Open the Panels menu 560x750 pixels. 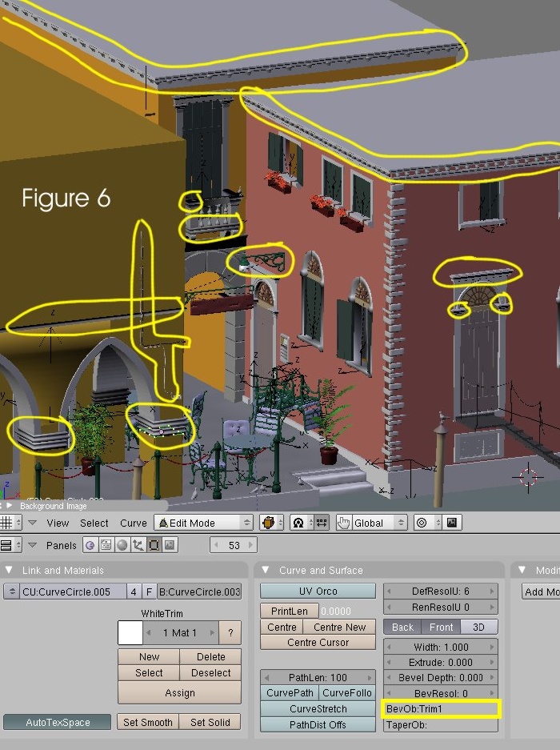tap(62, 545)
